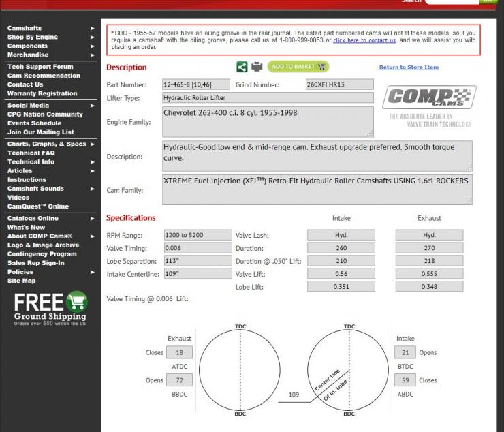Open CPG Nation Community
The width and height of the screenshot is (504, 432).
tap(45, 114)
